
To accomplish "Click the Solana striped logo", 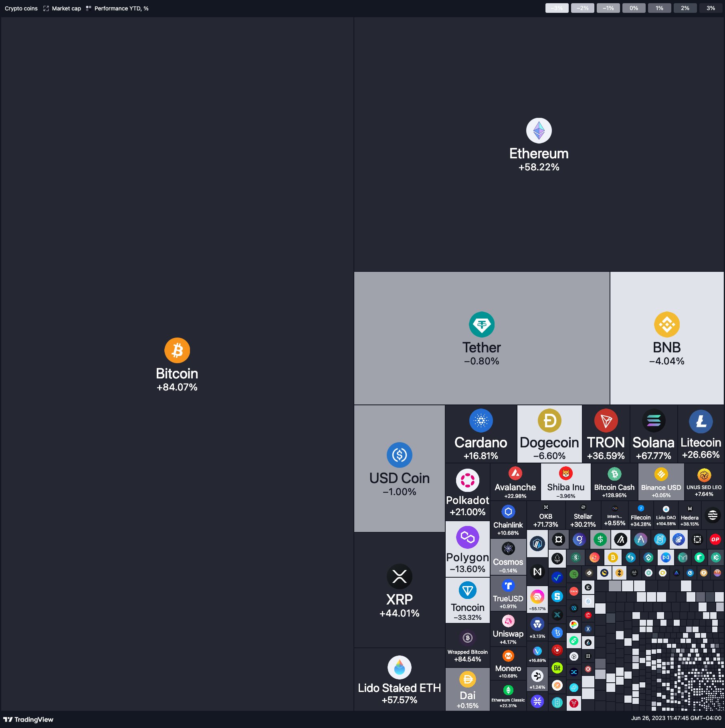I will [654, 421].
